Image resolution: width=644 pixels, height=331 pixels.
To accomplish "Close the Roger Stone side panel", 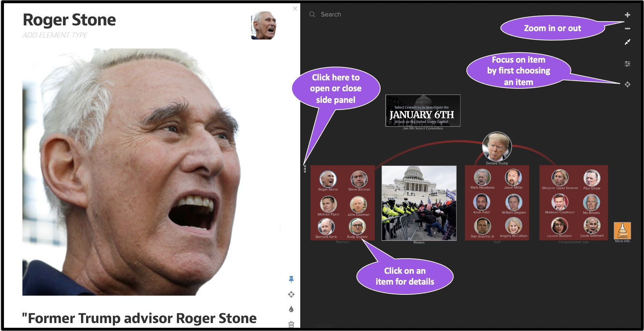I will 295,8.
